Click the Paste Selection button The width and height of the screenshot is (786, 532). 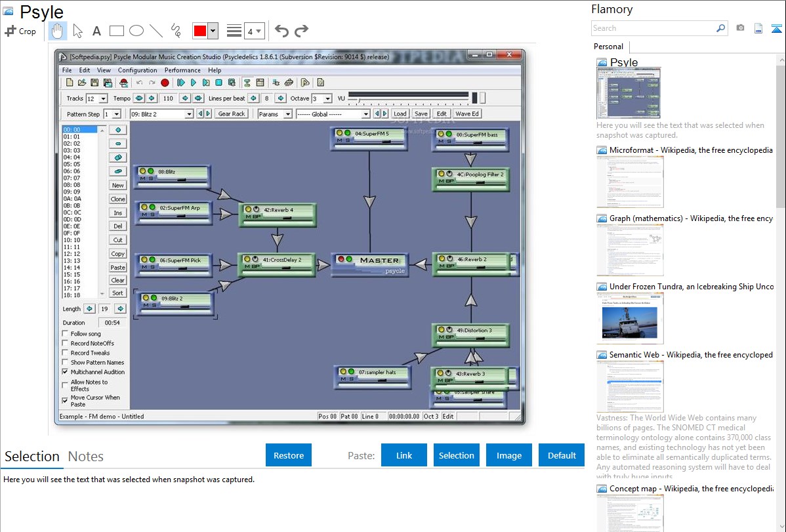click(x=456, y=455)
